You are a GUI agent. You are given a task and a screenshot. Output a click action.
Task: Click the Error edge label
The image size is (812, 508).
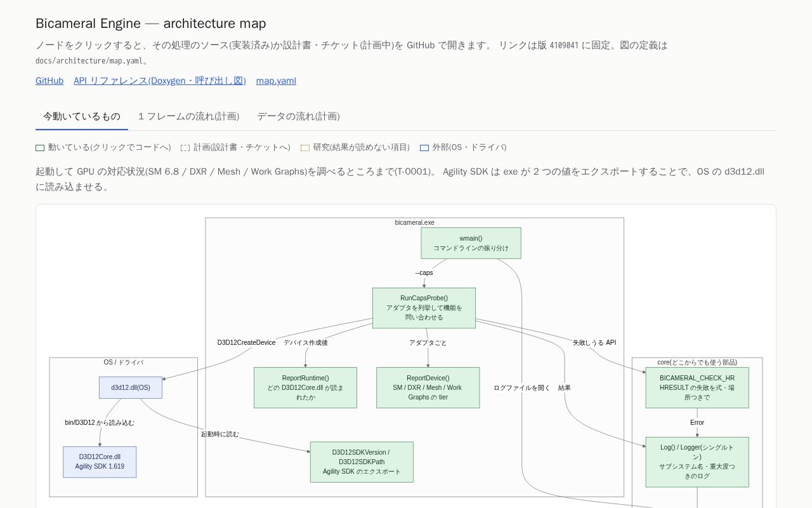(x=697, y=423)
